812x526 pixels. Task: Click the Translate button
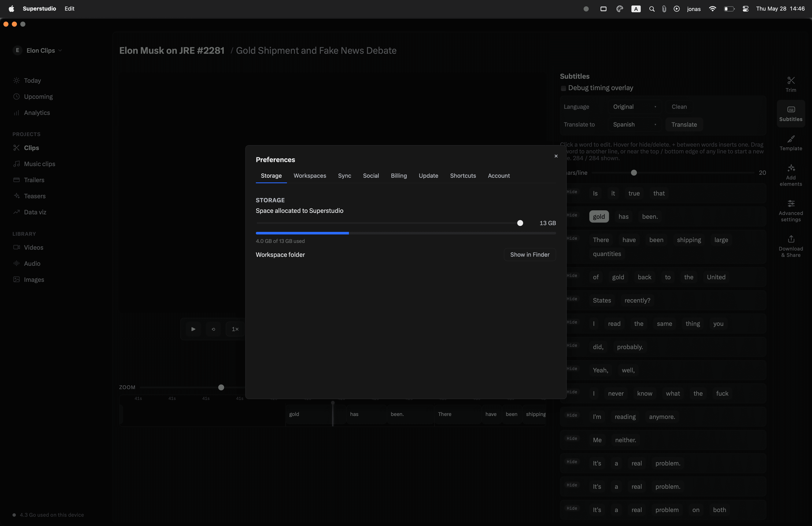coord(684,125)
